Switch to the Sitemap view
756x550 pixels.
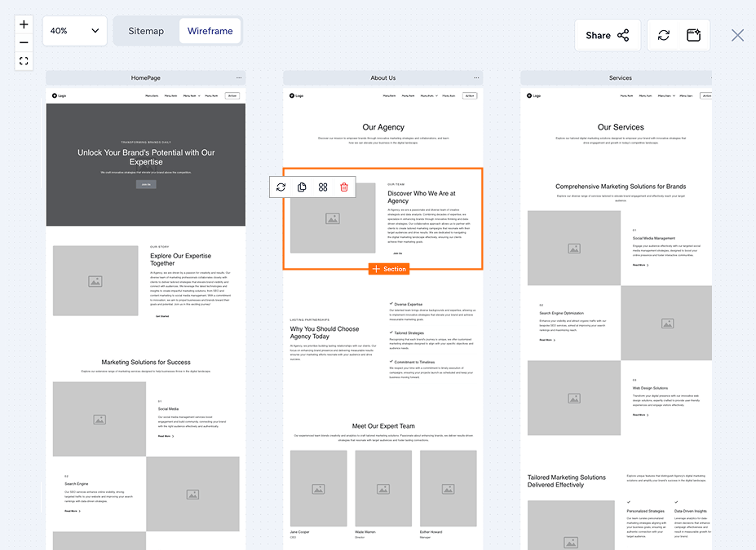tap(146, 31)
